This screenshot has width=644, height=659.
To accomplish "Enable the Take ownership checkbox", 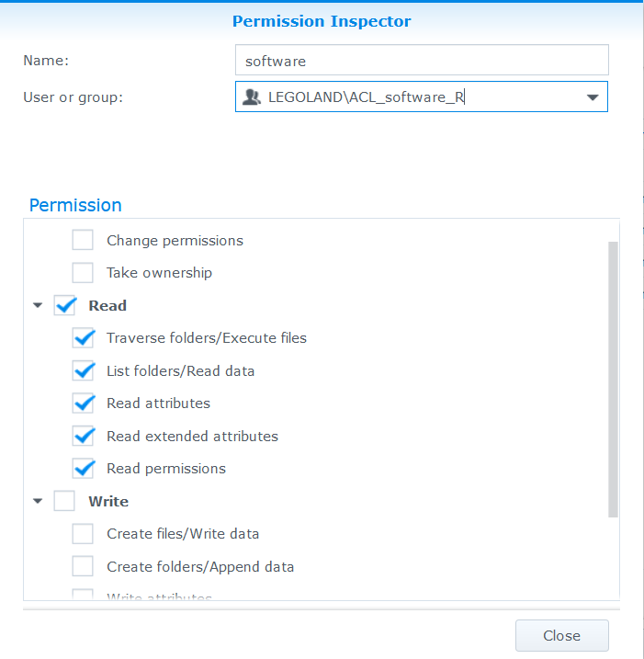I will pos(83,273).
